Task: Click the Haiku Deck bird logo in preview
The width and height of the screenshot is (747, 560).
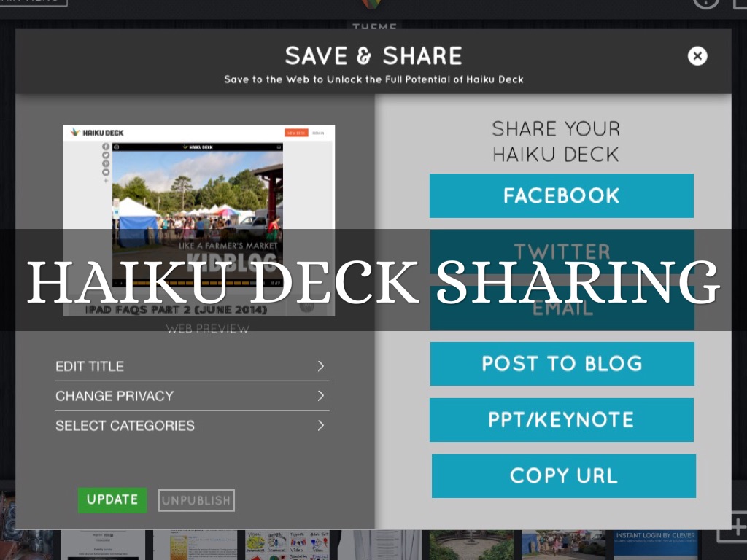Action: click(x=75, y=133)
